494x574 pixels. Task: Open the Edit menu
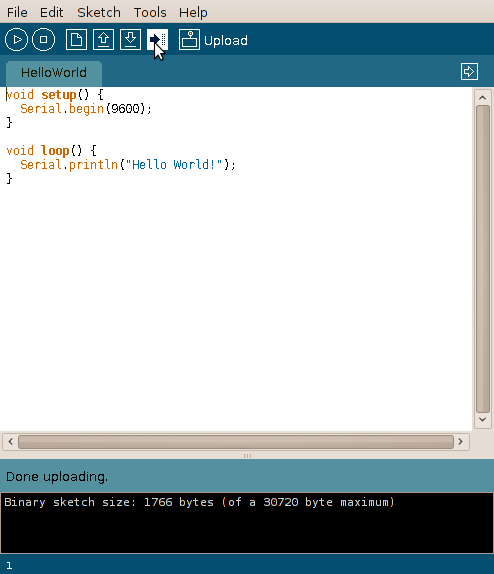tap(51, 12)
